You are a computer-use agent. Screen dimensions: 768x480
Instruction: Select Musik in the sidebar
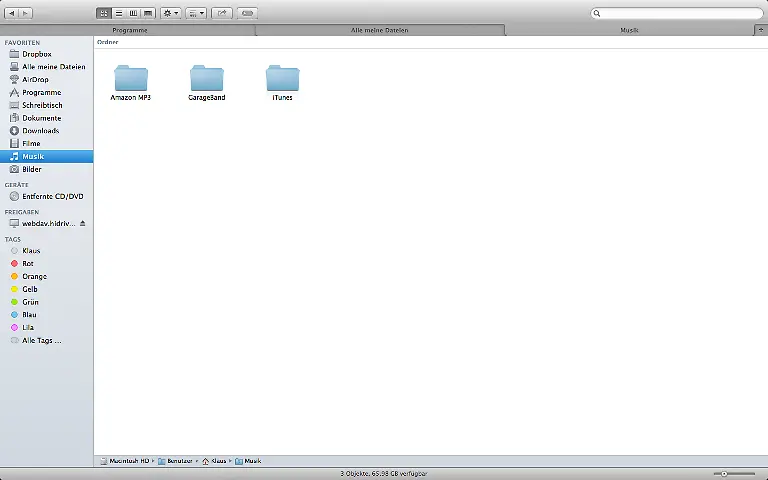coord(47,156)
